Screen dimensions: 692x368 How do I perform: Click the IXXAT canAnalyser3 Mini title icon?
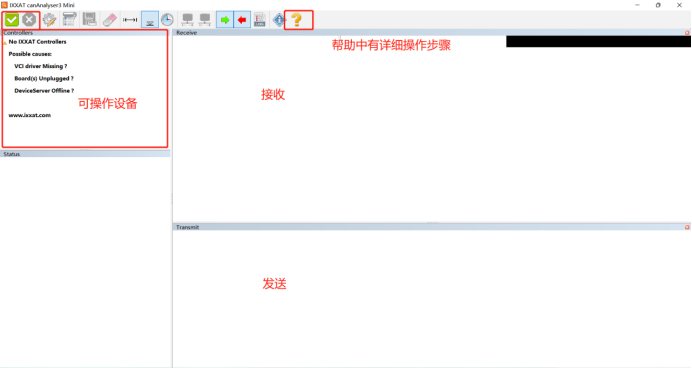[x=4, y=5]
